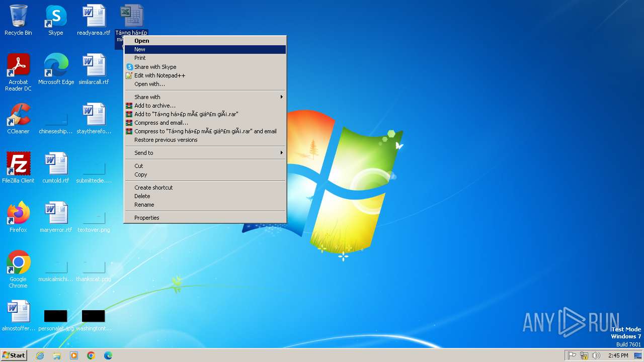Click the network tray icon
Image resolution: width=644 pixels, height=362 pixels.
coord(584,355)
